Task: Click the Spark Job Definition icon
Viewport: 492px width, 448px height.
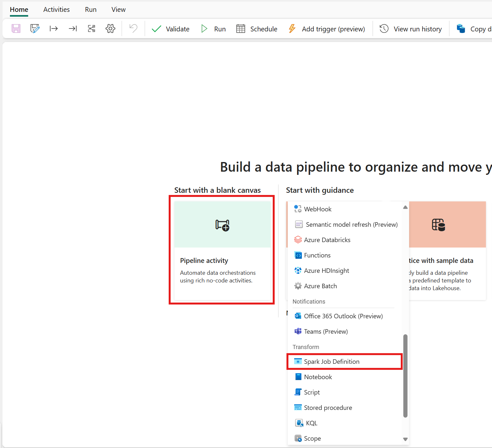Action: pyautogui.click(x=298, y=362)
